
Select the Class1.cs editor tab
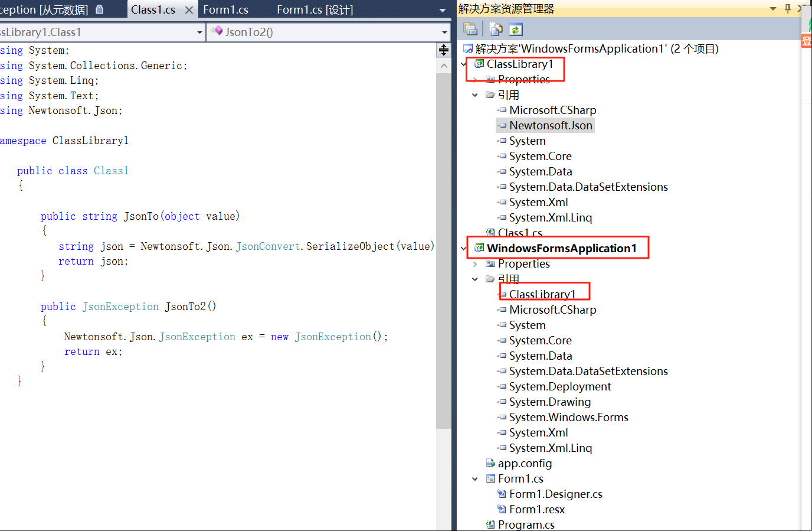click(x=153, y=9)
